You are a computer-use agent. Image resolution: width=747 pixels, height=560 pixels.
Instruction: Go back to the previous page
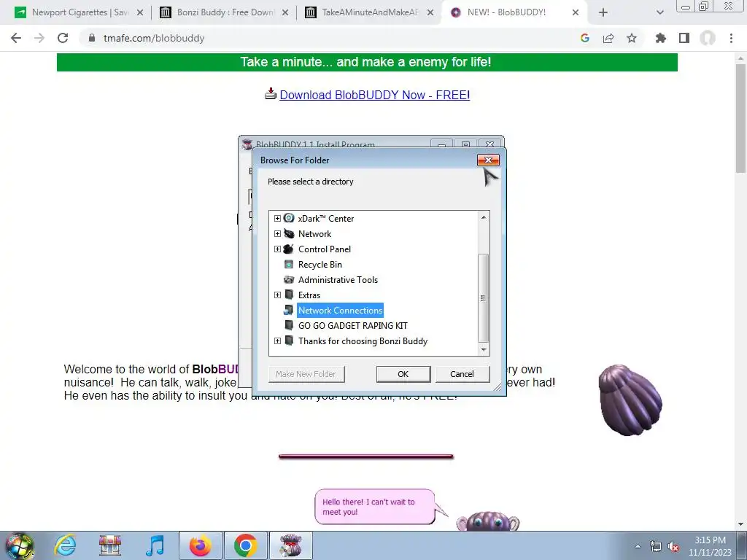click(16, 38)
